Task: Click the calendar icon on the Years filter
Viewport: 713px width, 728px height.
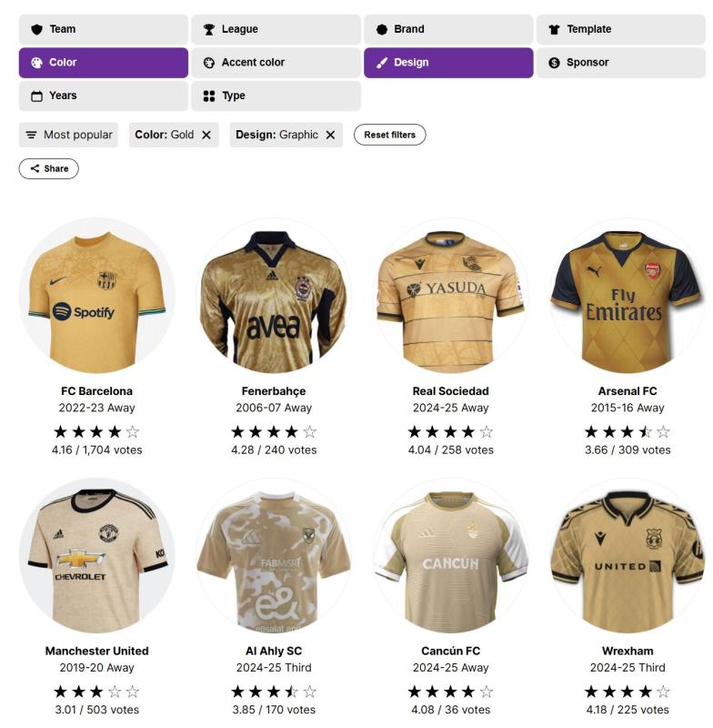Action: point(36,96)
